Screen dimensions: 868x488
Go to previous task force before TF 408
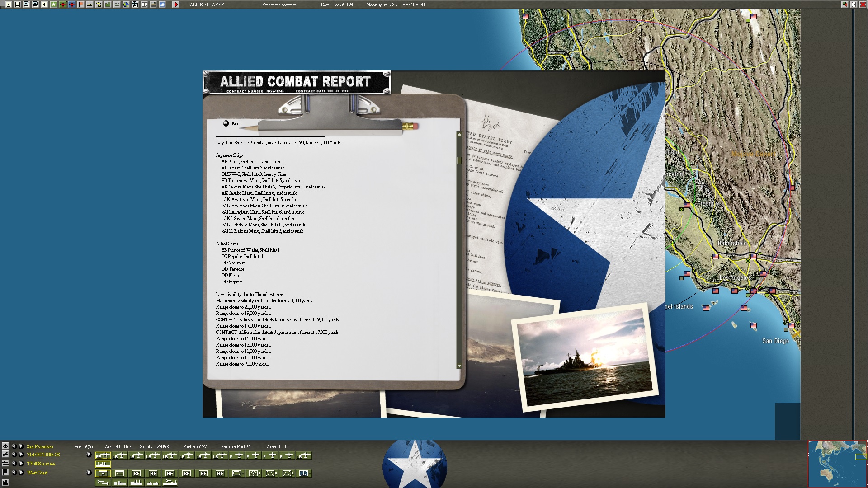click(x=14, y=464)
